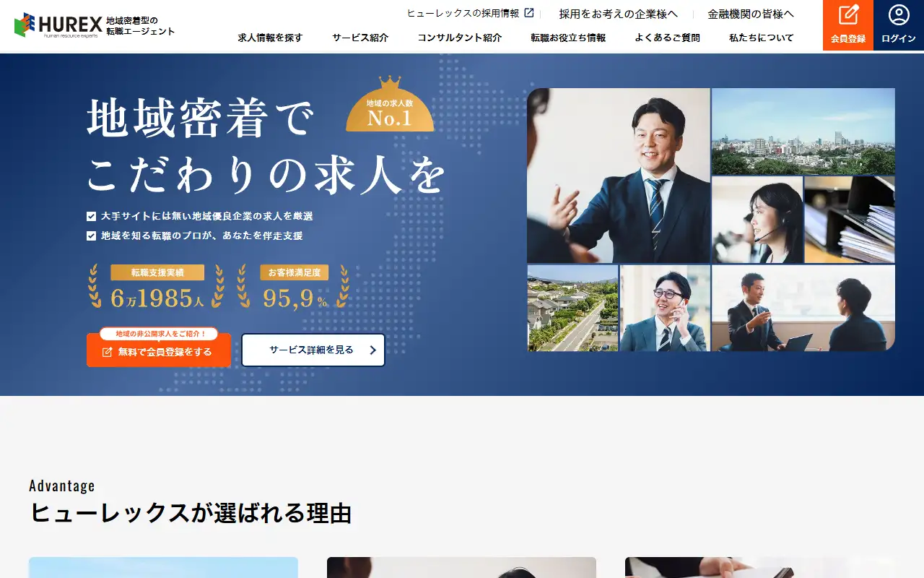
Task: Click external-link icon beside ヒューレックスの採用情報
Action: click(529, 13)
